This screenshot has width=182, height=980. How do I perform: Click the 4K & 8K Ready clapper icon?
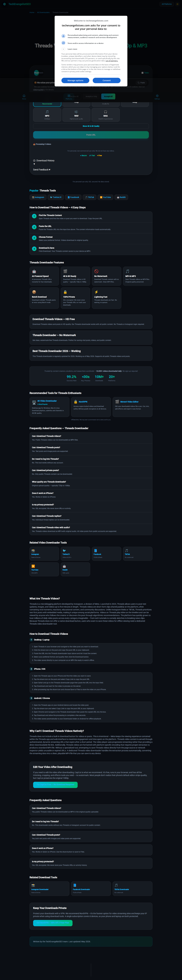65,271
